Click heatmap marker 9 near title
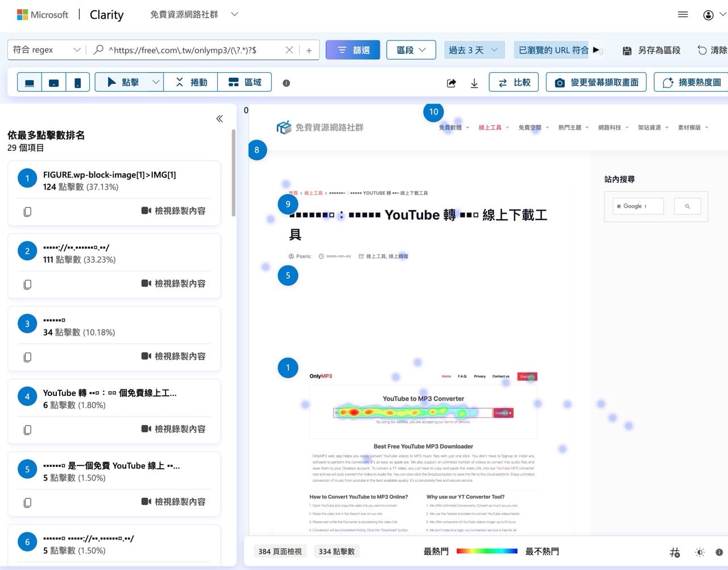 (288, 204)
